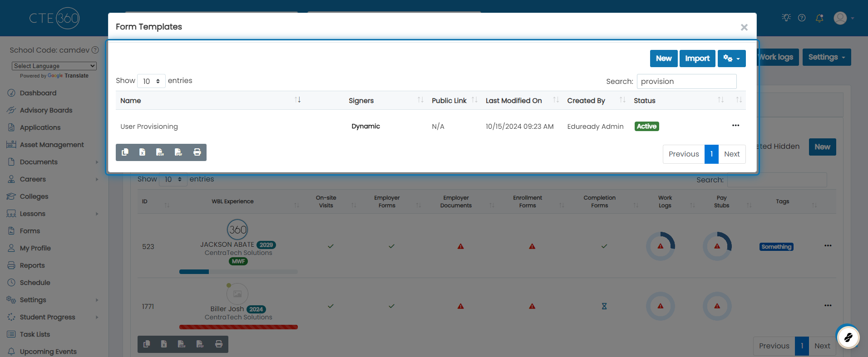Copy Form Templates table to clipboard
The height and width of the screenshot is (357, 868).
coord(125,152)
